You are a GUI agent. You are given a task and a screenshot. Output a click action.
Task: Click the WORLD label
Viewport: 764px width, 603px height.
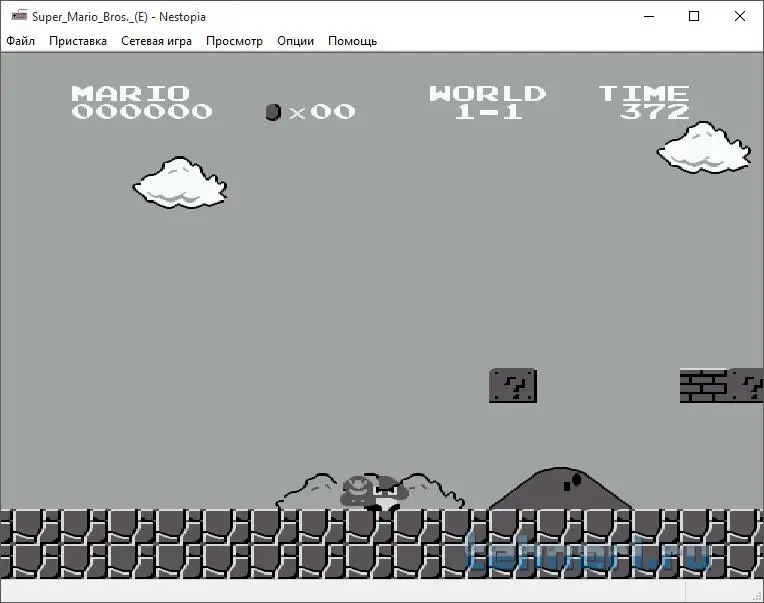click(x=487, y=94)
